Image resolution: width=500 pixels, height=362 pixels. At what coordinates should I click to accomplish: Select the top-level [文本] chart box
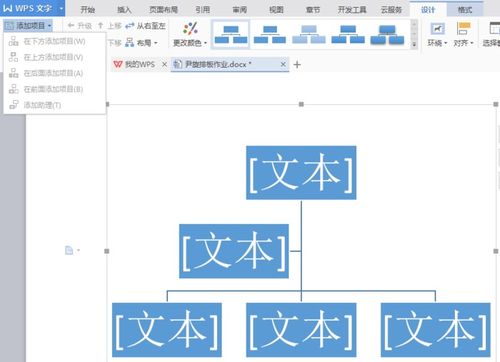click(x=301, y=173)
